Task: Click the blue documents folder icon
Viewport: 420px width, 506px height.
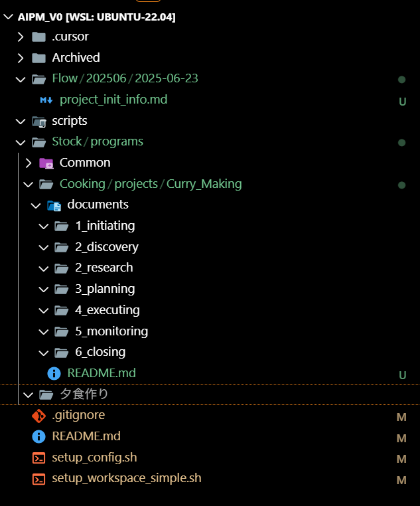Action: coord(54,206)
